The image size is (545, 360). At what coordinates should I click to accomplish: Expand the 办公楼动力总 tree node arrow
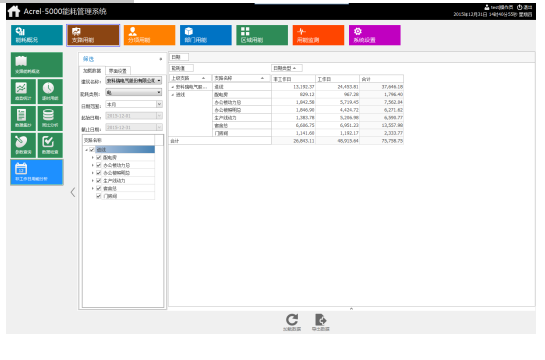(93, 165)
